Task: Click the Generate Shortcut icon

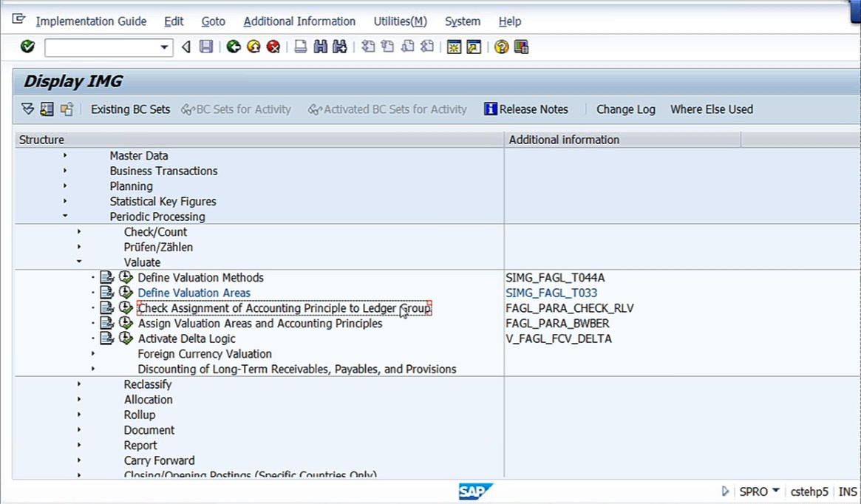Action: (474, 47)
